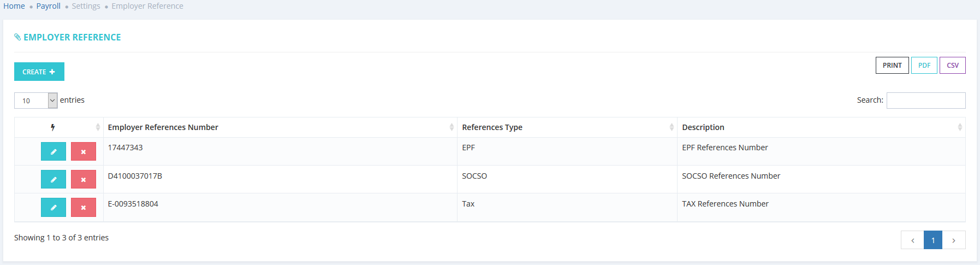
Task: Edit the SOCSO reference D4100037017B row
Action: click(x=54, y=179)
